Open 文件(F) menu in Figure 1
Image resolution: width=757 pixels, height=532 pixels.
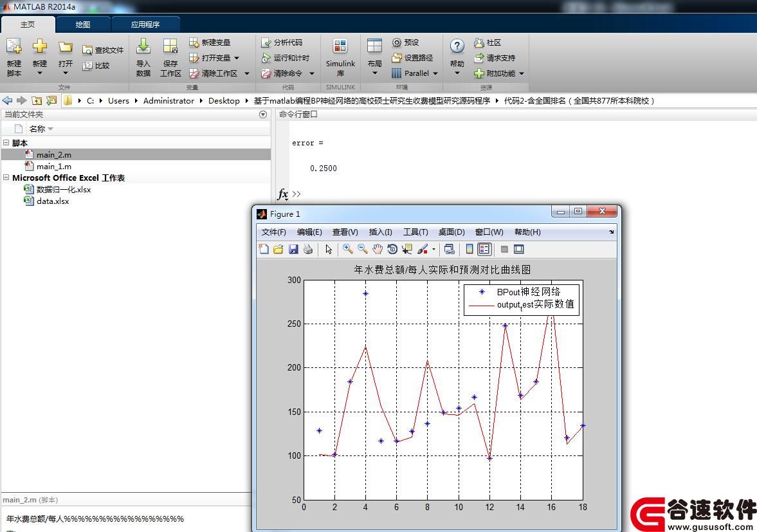point(274,232)
